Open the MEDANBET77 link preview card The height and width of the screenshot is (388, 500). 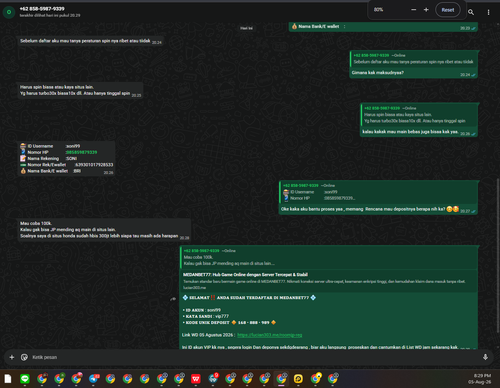tap(329, 281)
